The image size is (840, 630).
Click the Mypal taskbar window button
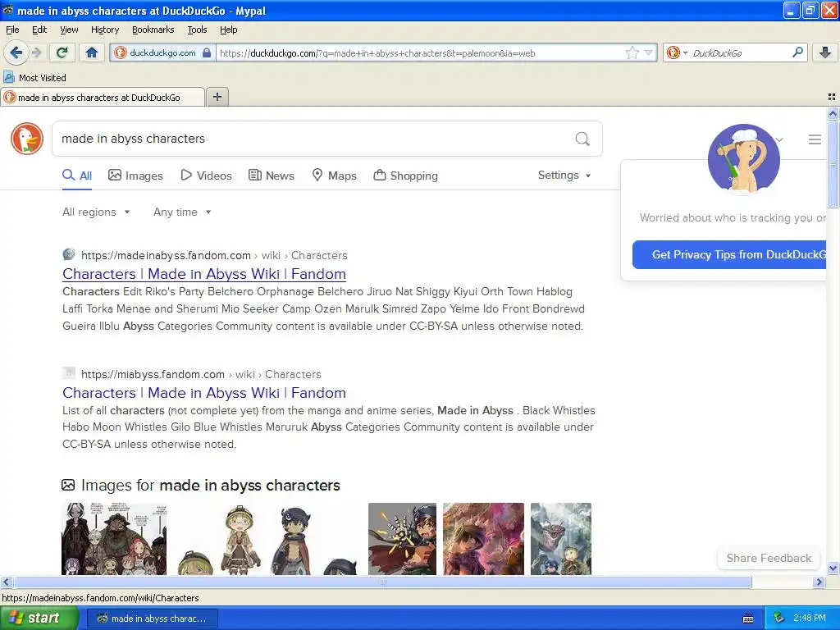point(152,619)
